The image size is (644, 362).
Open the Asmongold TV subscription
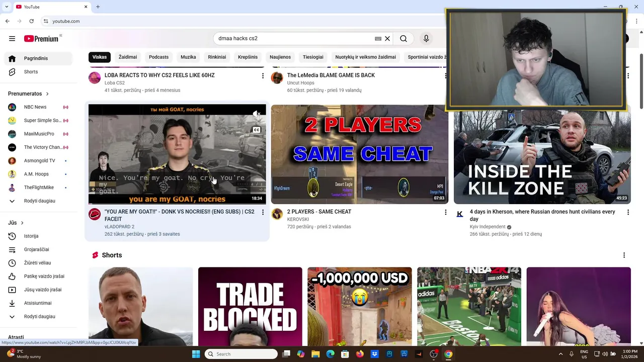pyautogui.click(x=38, y=161)
